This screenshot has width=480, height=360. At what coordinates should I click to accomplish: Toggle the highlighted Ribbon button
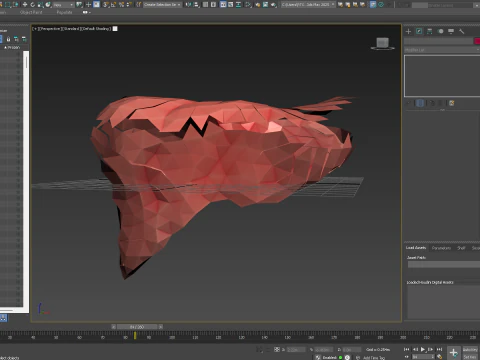coord(222,5)
